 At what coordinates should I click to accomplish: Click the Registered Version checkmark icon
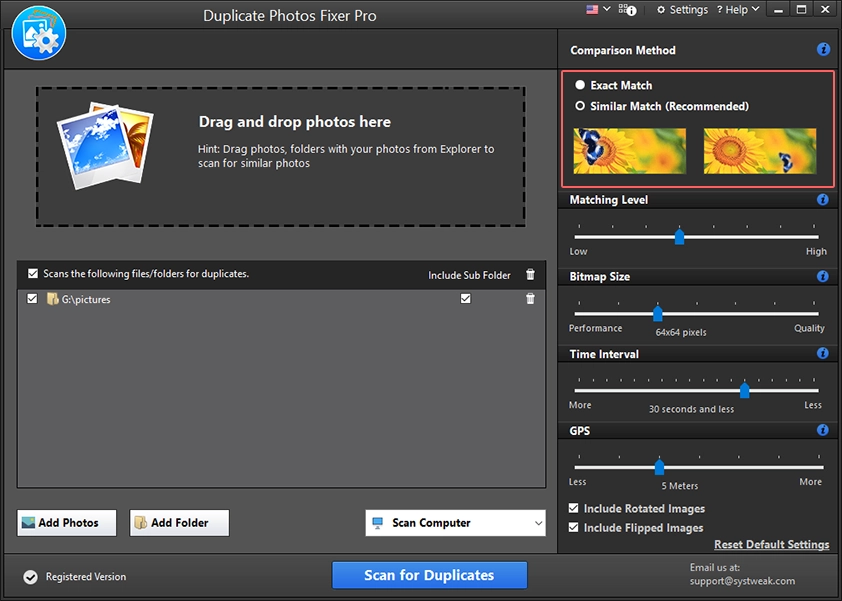(x=31, y=577)
